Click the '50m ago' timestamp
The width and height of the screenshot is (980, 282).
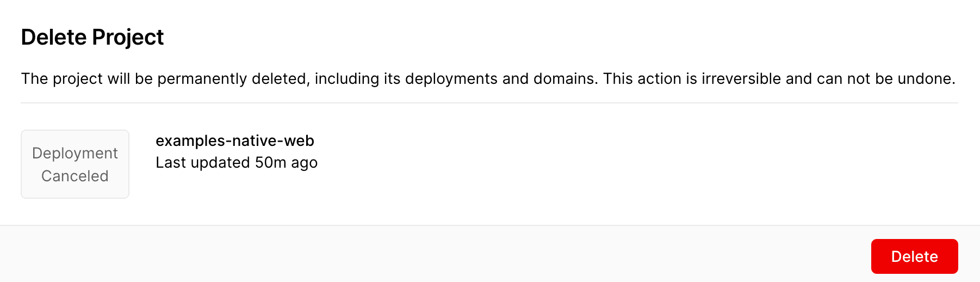point(286,163)
